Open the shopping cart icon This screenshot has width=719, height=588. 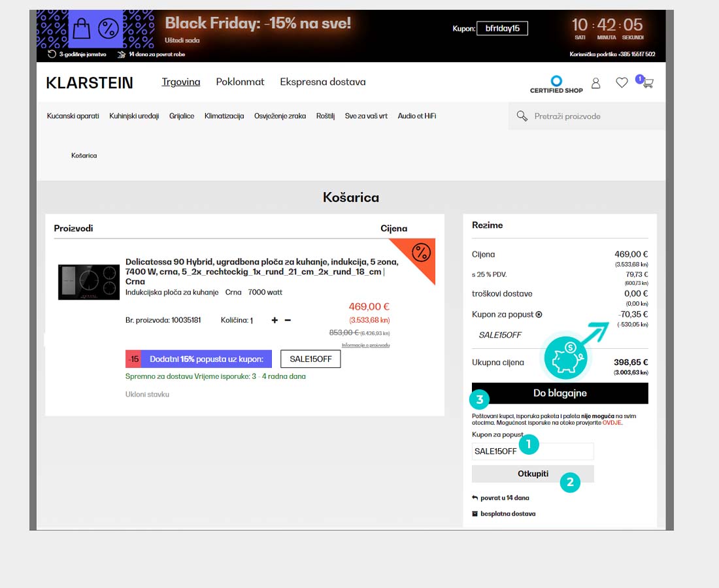point(647,83)
